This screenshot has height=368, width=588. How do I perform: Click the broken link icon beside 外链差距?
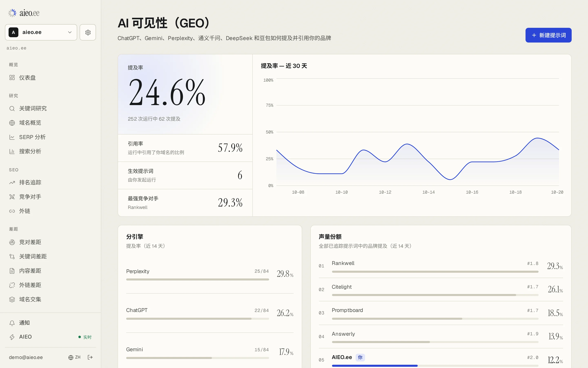(12, 285)
